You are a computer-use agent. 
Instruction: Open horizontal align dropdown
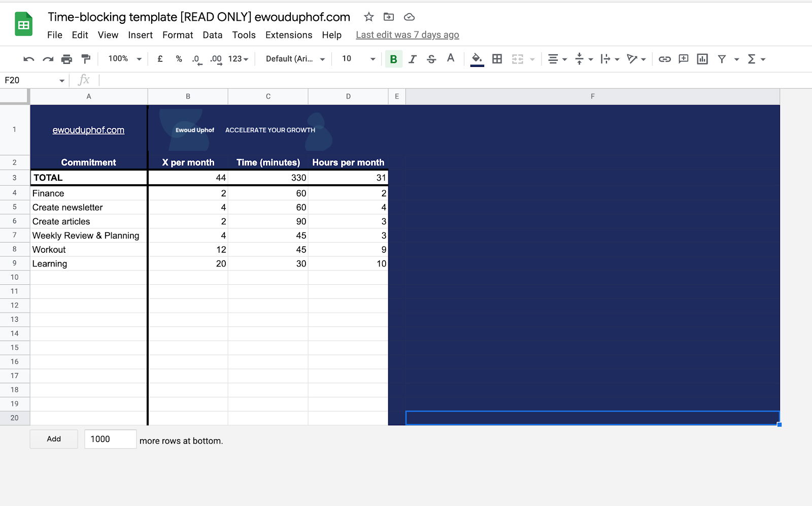coord(557,59)
